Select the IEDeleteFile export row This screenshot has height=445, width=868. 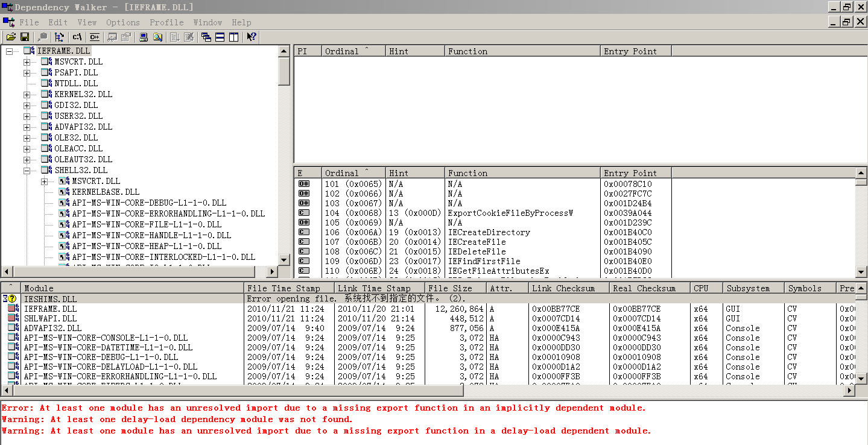[x=574, y=251]
